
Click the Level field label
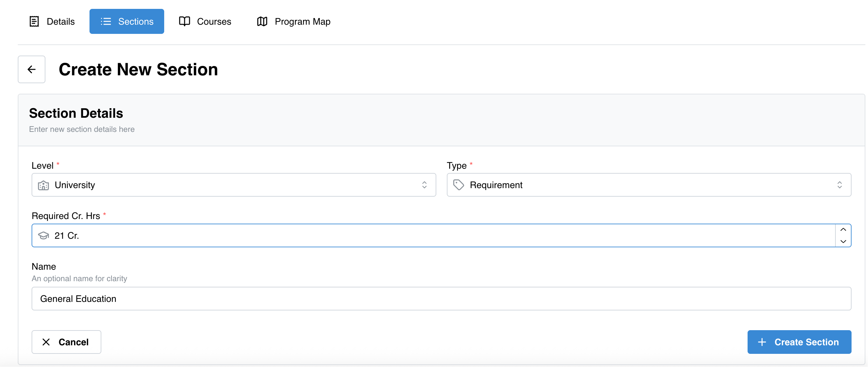[x=42, y=166]
